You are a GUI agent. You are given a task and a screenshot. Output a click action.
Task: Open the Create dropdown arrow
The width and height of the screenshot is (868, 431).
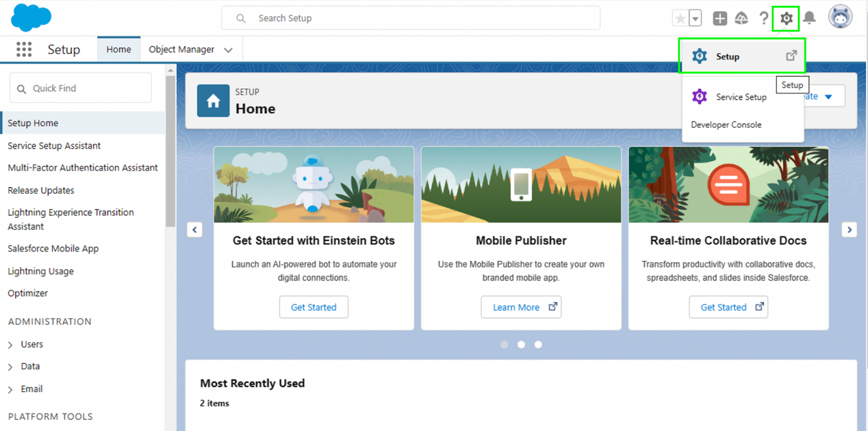828,97
